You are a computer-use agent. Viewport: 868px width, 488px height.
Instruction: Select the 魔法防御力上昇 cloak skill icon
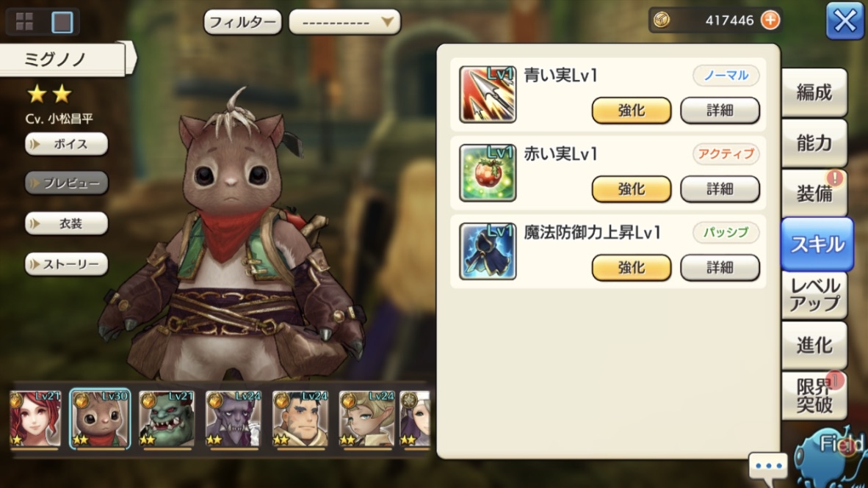[x=488, y=251]
